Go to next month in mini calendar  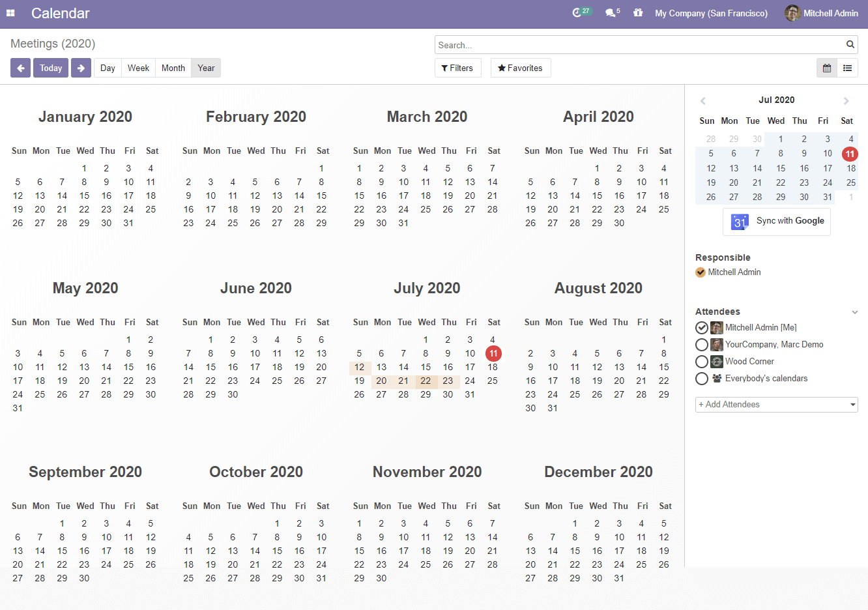pyautogui.click(x=846, y=100)
